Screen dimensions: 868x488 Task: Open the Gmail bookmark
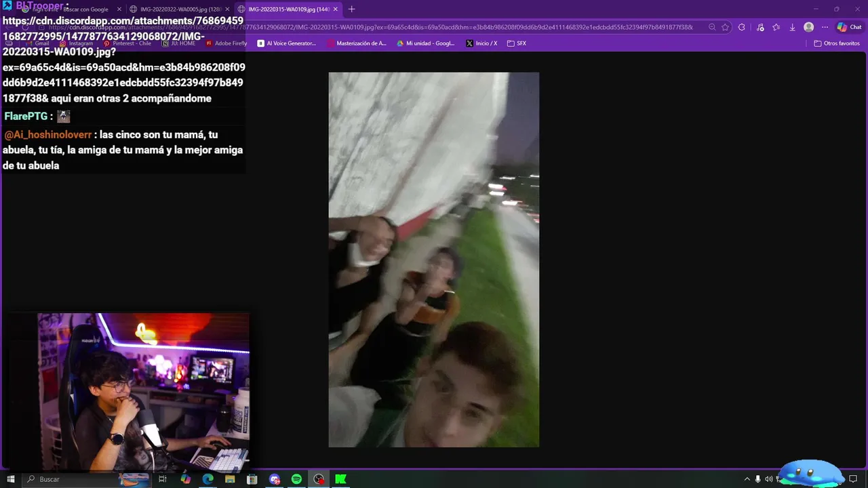point(37,43)
